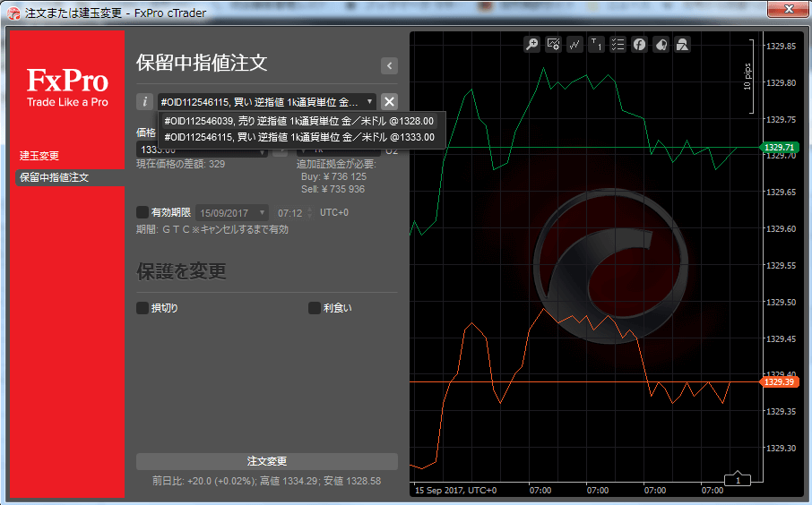
Task: Click the X cancel order button
Action: (390, 101)
